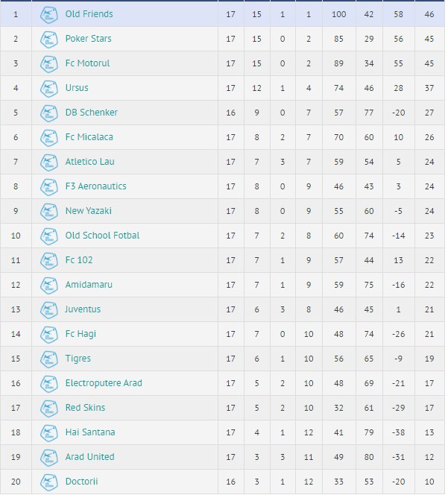This screenshot has height=495, width=448.
Task: Click the Doctorii team logo icon
Action: tap(49, 482)
